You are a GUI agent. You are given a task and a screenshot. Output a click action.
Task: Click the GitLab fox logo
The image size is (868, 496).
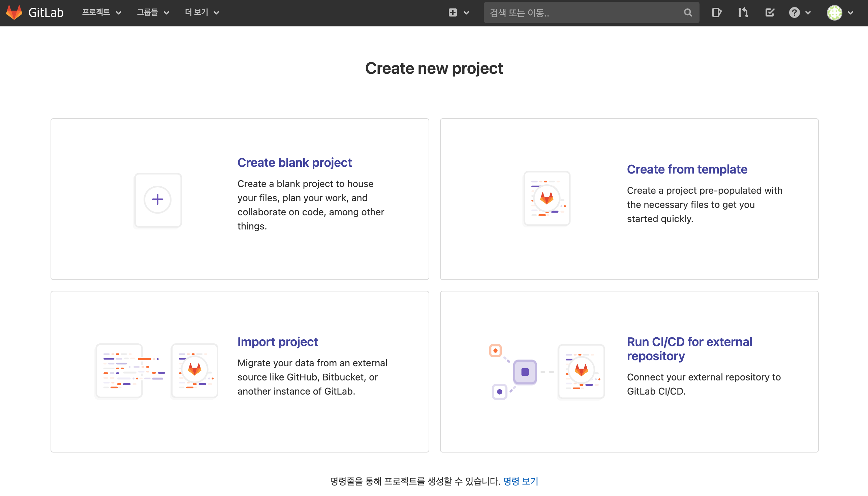(x=14, y=12)
